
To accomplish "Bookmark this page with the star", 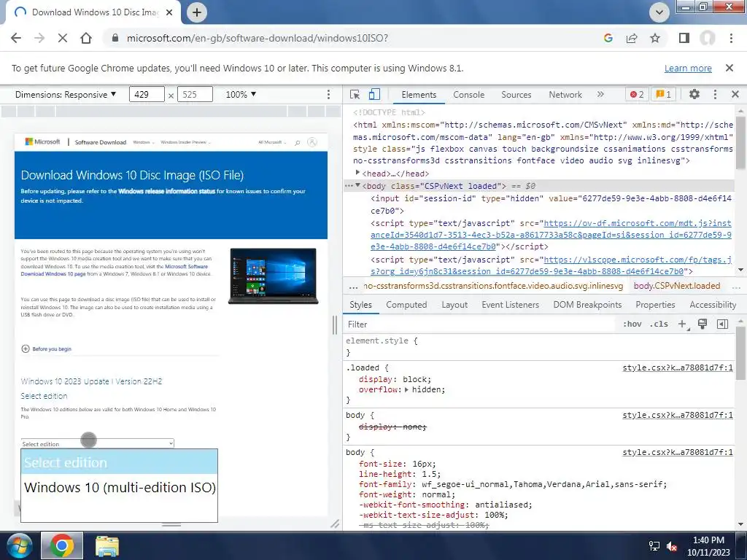I will 655,38.
